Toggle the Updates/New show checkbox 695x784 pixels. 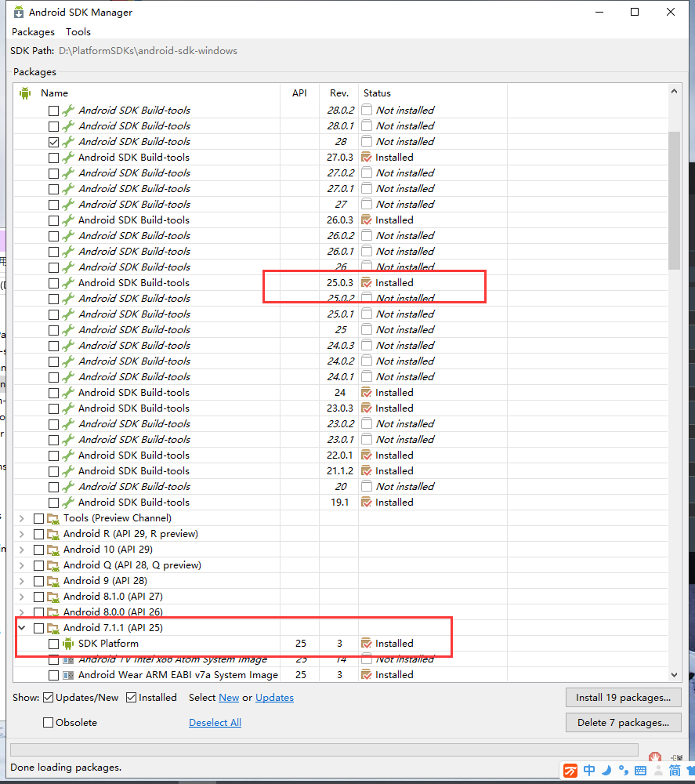[x=48, y=698]
